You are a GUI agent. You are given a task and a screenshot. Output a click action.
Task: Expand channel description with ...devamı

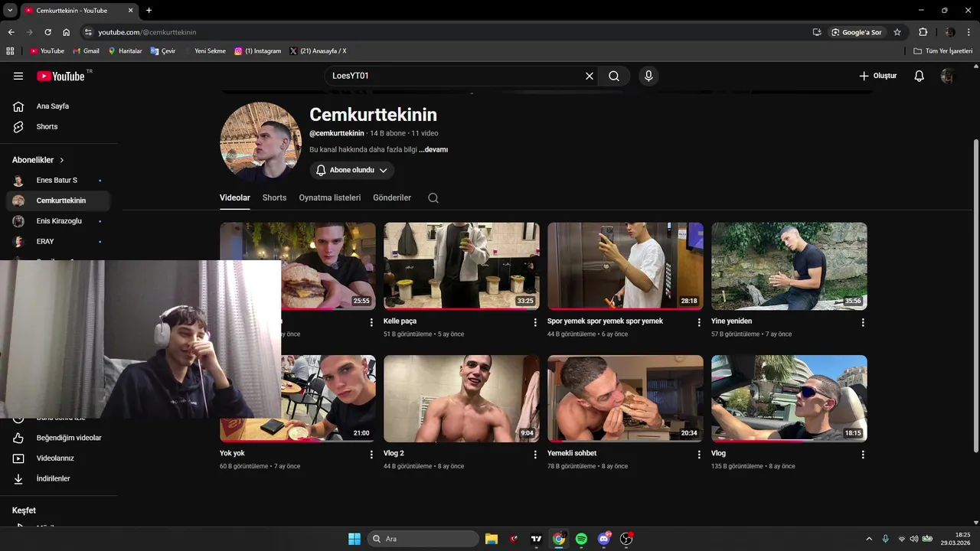tap(433, 150)
